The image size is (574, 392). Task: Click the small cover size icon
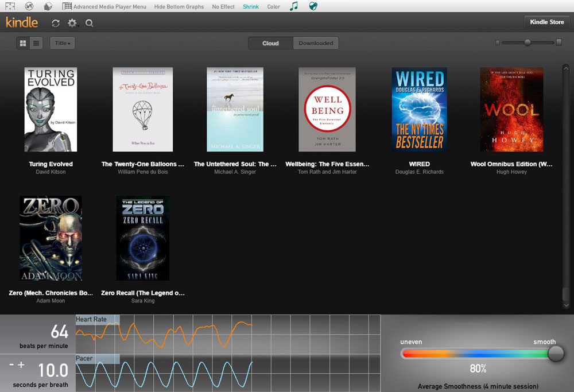pos(498,42)
